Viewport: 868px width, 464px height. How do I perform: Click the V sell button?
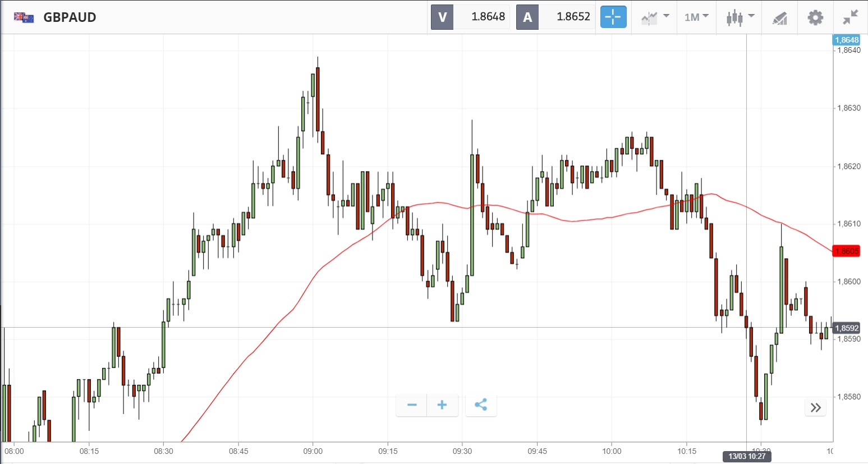(442, 17)
